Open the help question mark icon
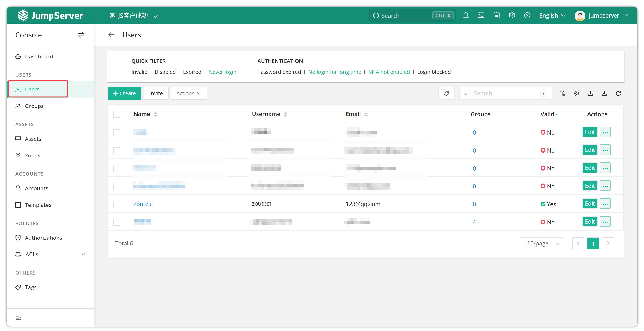This screenshot has height=331, width=644. pos(527,16)
